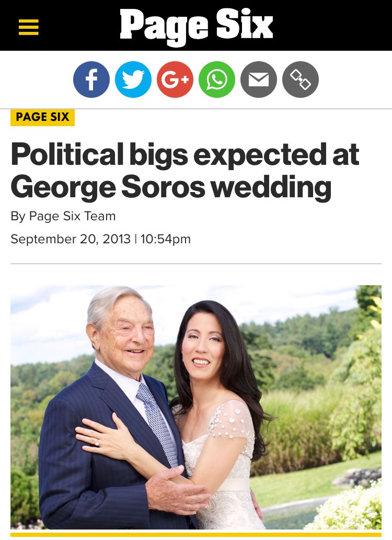Click the 10:54pm timestamp
Screen dimensions: 392x540
click(x=165, y=239)
